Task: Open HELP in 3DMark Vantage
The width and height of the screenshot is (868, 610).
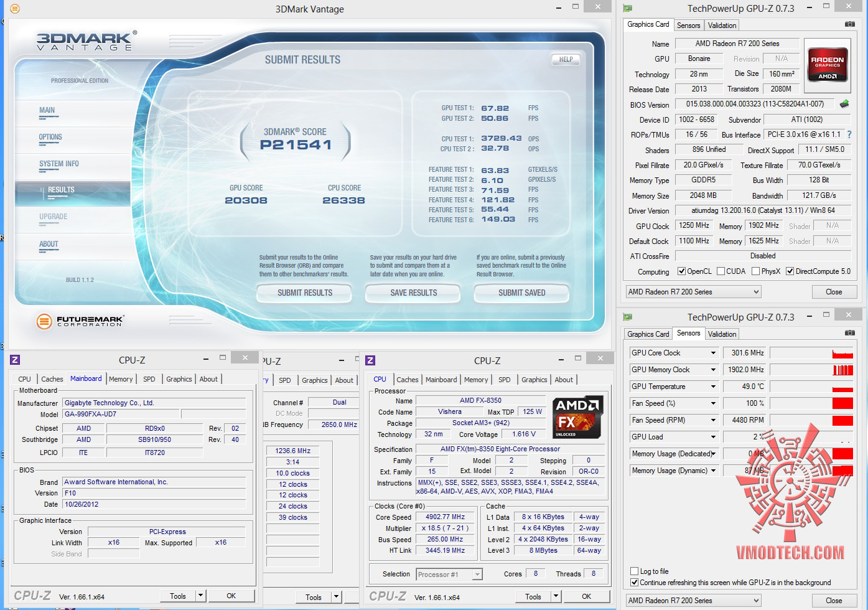Action: pos(566,60)
